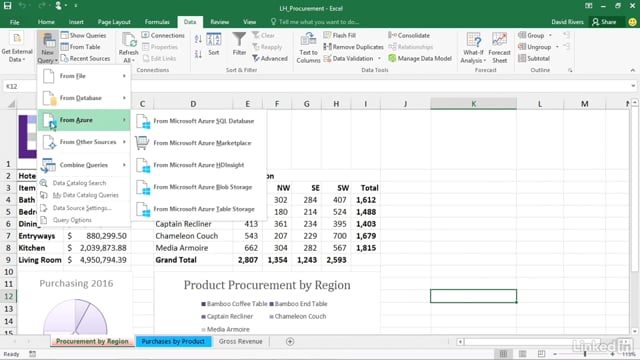Switch to Page Break Preview in status bar
Image resolution: width=640 pixels, height=360 pixels.
(541, 354)
